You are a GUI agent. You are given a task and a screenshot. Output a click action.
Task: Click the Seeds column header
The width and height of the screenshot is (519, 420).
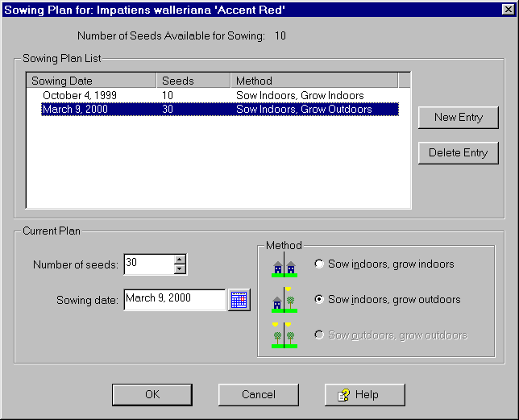pyautogui.click(x=193, y=81)
